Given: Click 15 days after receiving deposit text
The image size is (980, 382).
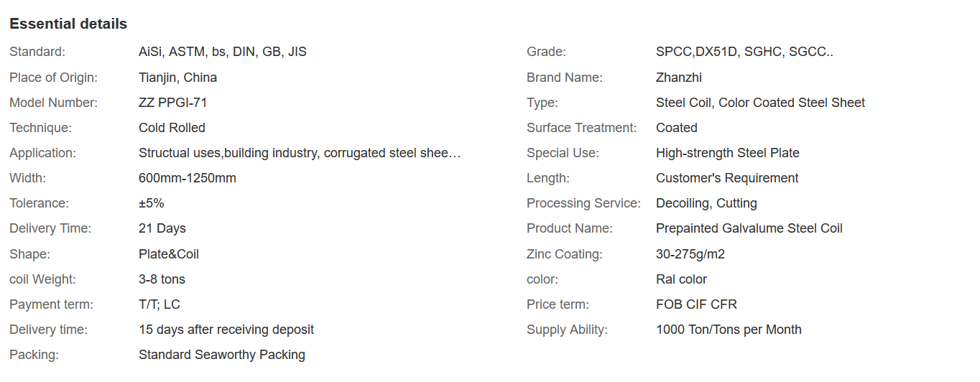Looking at the screenshot, I should 226,330.
